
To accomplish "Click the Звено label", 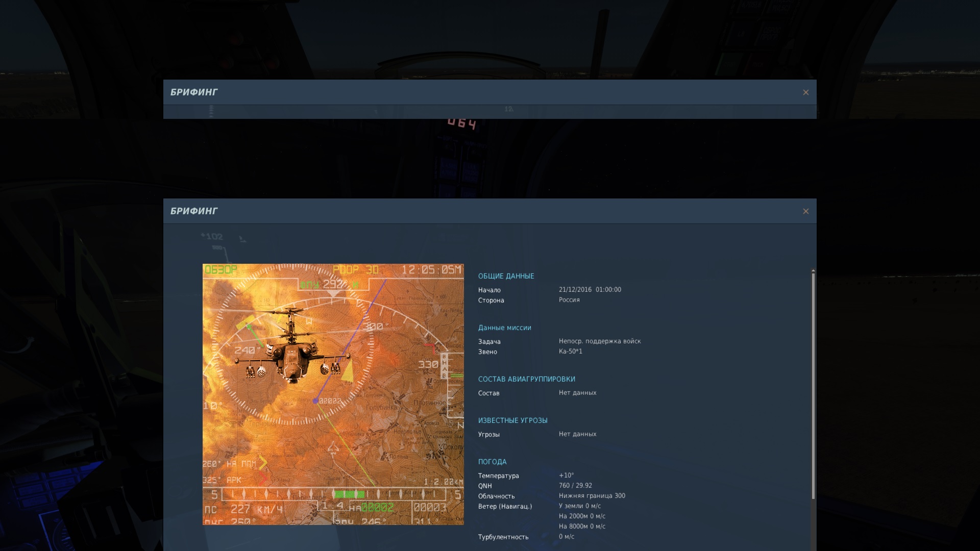I will 487,352.
